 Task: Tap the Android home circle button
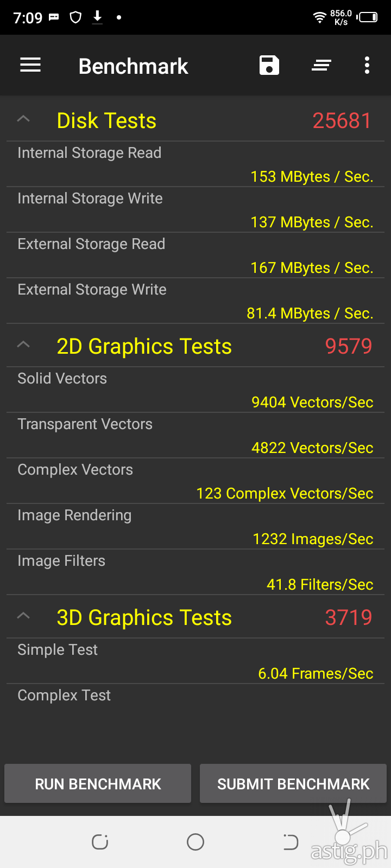click(195, 841)
